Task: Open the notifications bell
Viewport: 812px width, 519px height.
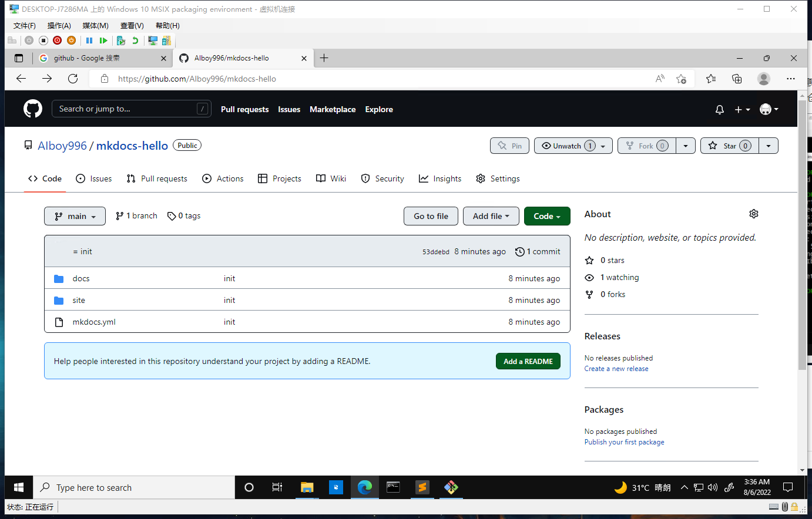Action: pyautogui.click(x=719, y=110)
